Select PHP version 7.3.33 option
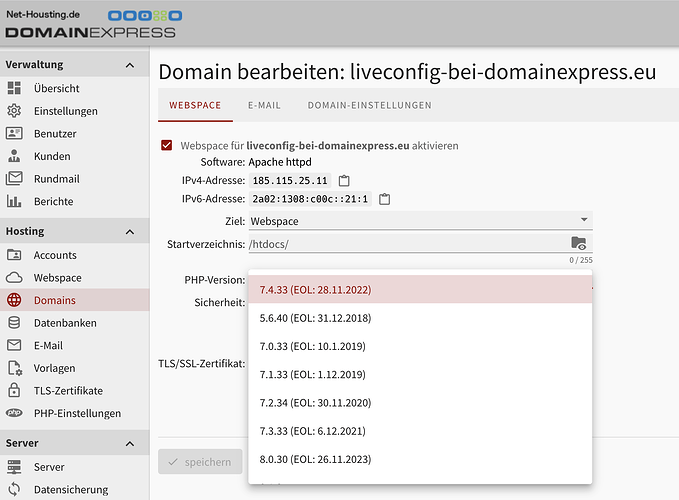 [x=420, y=431]
